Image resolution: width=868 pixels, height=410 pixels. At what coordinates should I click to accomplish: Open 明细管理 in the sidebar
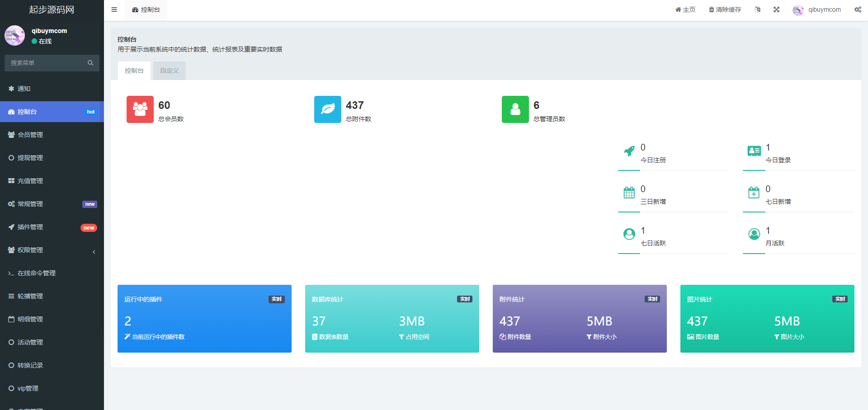pos(52,319)
